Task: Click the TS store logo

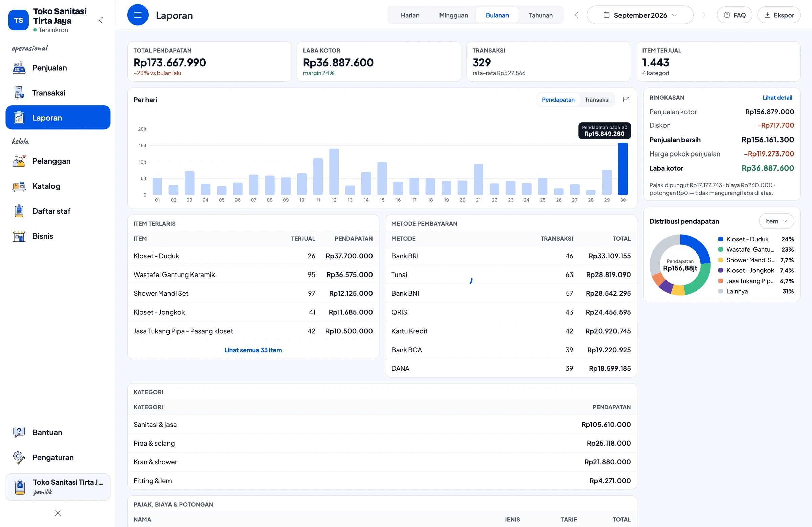Action: 18,20
